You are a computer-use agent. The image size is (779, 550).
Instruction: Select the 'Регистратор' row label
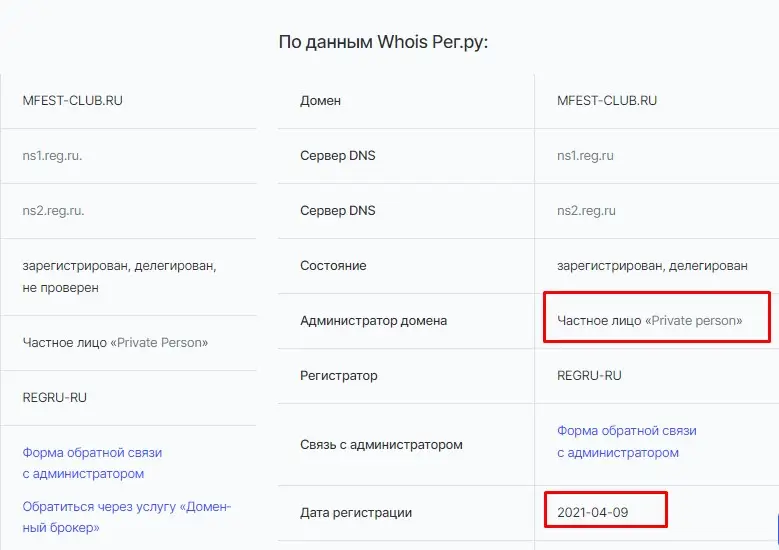tap(339, 376)
